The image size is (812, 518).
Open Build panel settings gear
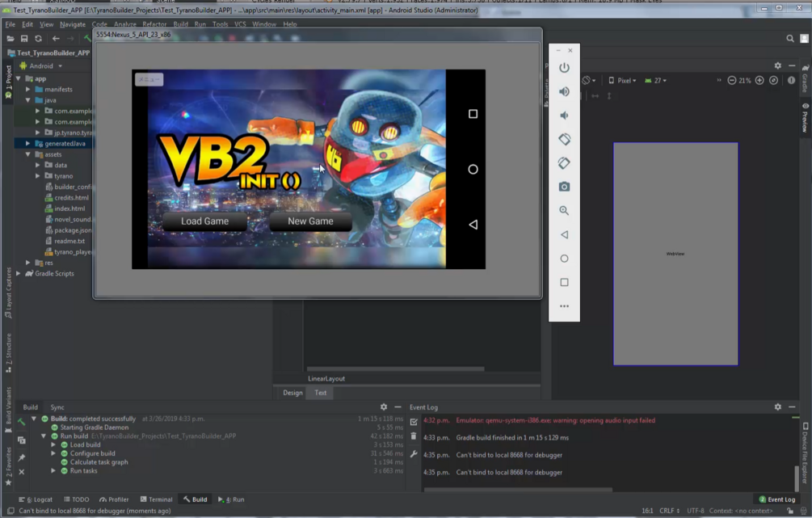383,407
